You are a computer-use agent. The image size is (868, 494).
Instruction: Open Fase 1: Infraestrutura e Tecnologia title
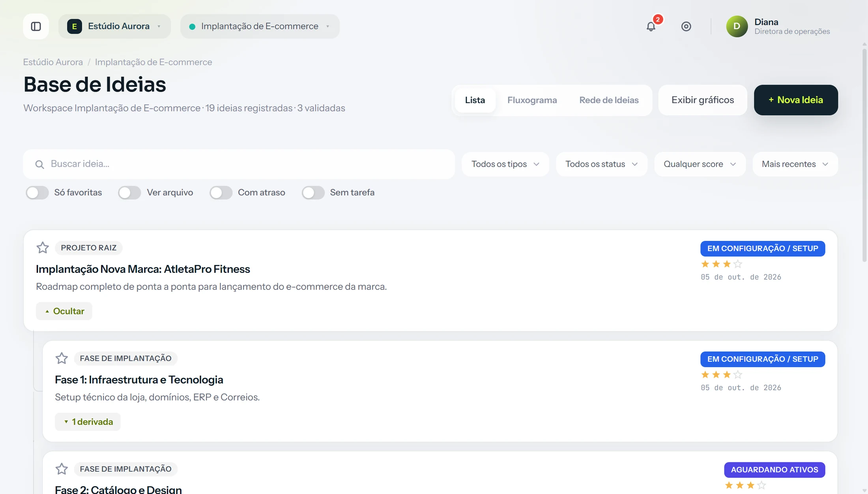click(139, 379)
